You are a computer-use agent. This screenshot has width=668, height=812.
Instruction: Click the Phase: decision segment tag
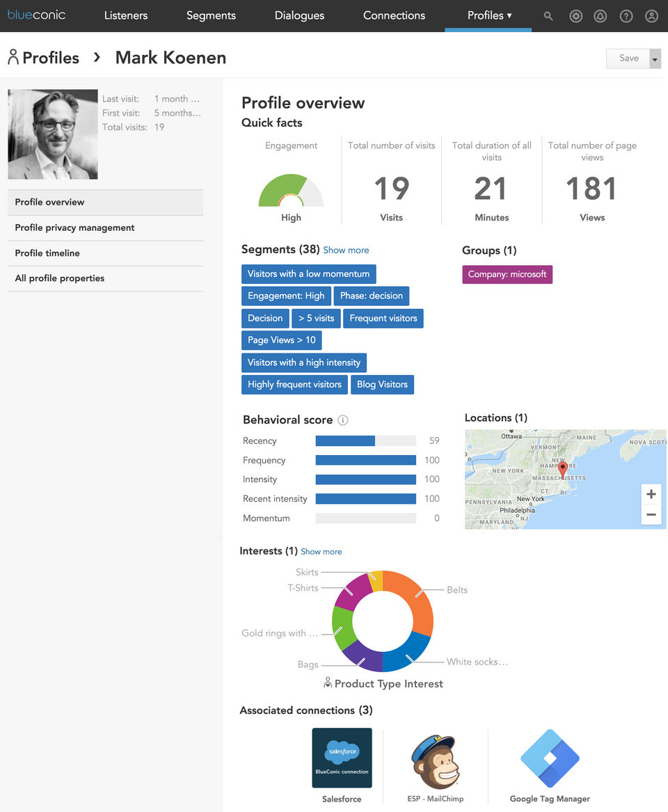[372, 296]
